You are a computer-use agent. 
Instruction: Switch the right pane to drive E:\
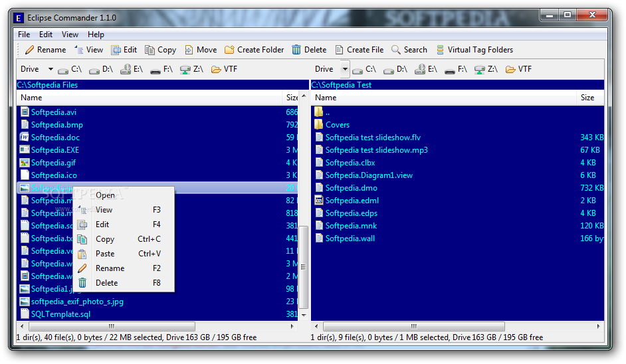pyautogui.click(x=425, y=70)
